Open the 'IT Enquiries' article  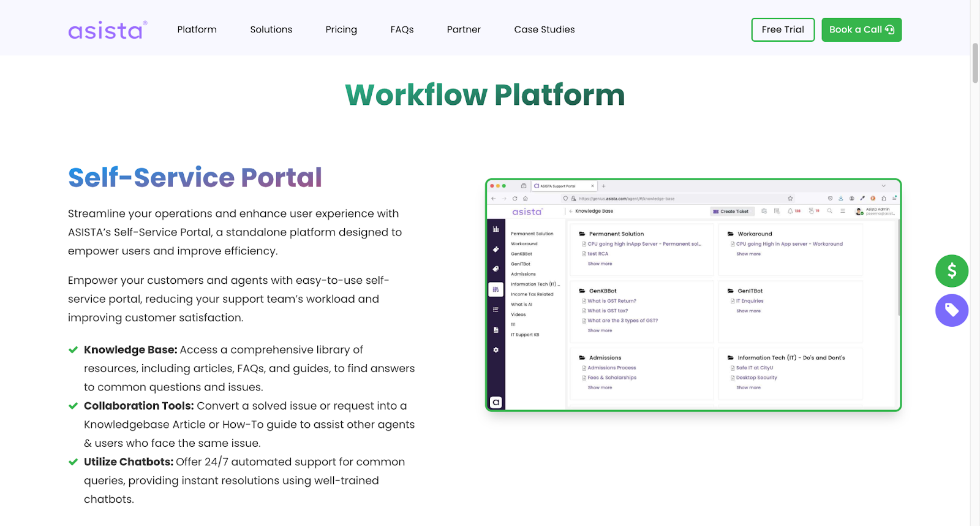pos(750,301)
